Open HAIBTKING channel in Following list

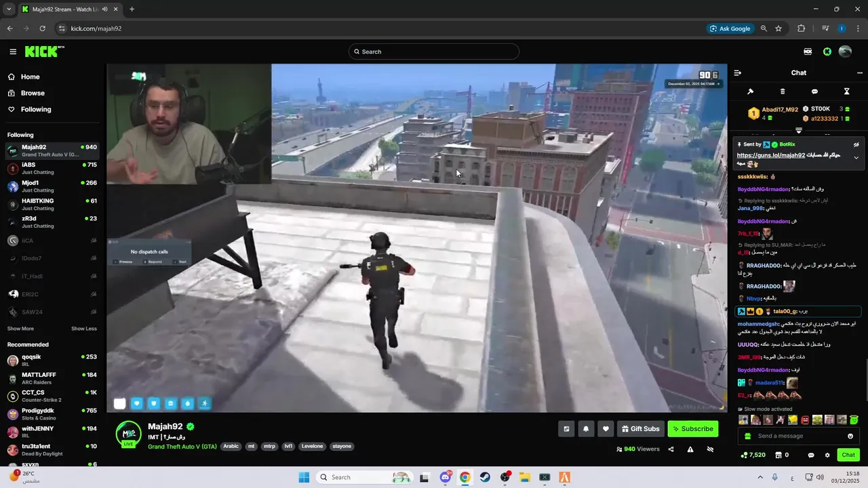[53, 204]
